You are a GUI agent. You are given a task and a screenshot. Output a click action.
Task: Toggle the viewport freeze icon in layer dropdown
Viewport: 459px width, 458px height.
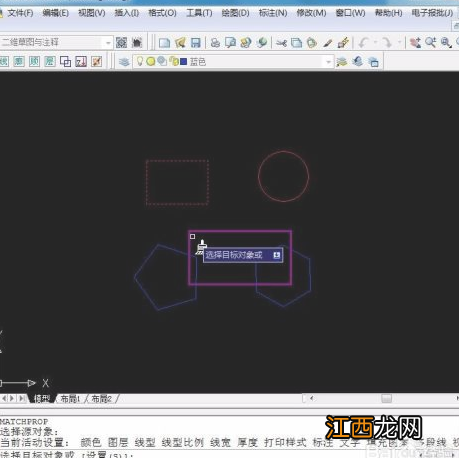162,61
